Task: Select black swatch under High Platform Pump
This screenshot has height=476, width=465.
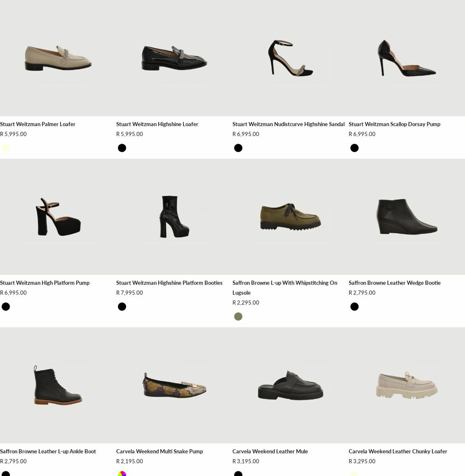Action: pos(6,307)
